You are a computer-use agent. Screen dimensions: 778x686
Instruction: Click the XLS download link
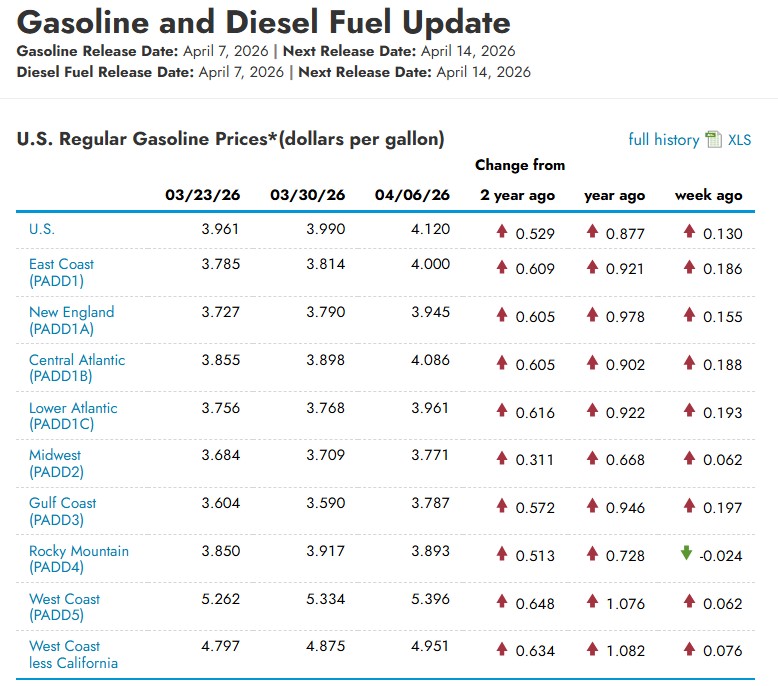coord(739,140)
